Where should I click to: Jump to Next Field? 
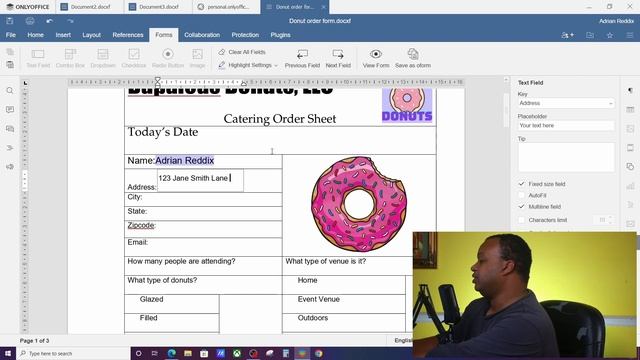point(338,58)
